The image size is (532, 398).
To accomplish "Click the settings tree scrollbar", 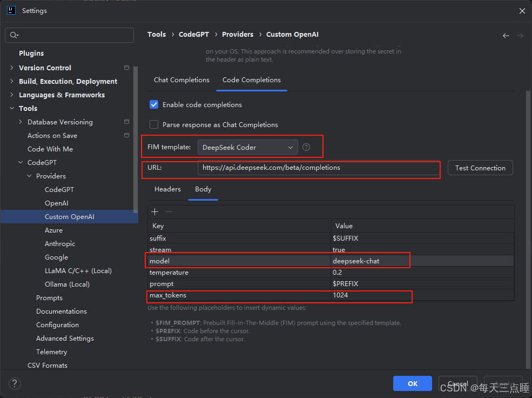I will [x=136, y=139].
